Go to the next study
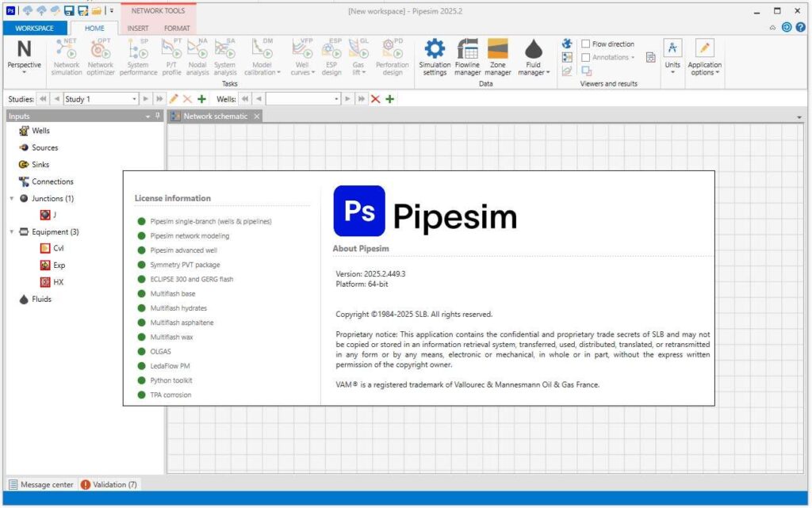Image resolution: width=812 pixels, height=508 pixels. pos(146,99)
